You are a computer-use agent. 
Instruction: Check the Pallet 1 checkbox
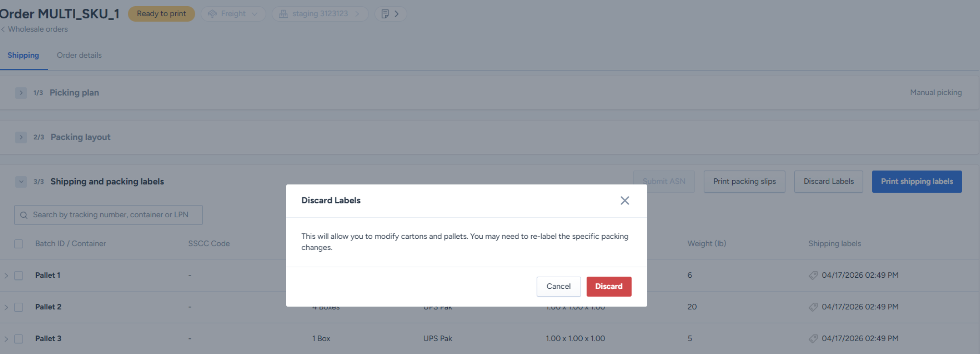point(19,275)
